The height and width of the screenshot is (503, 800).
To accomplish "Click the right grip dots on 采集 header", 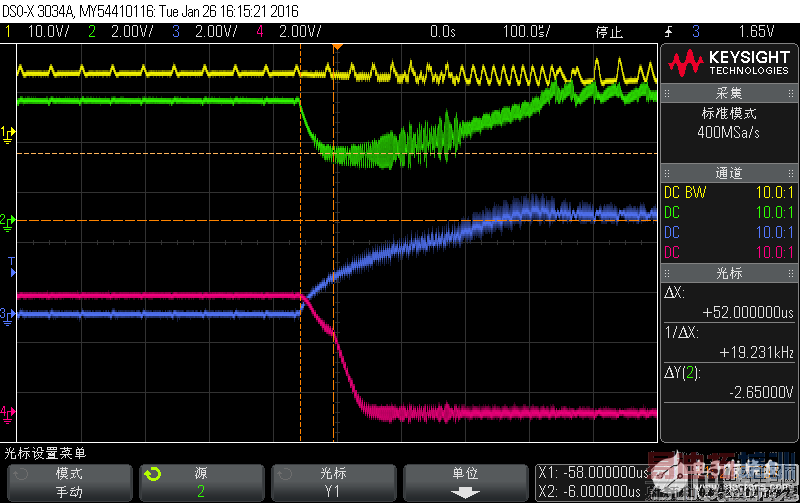I will 791,93.
